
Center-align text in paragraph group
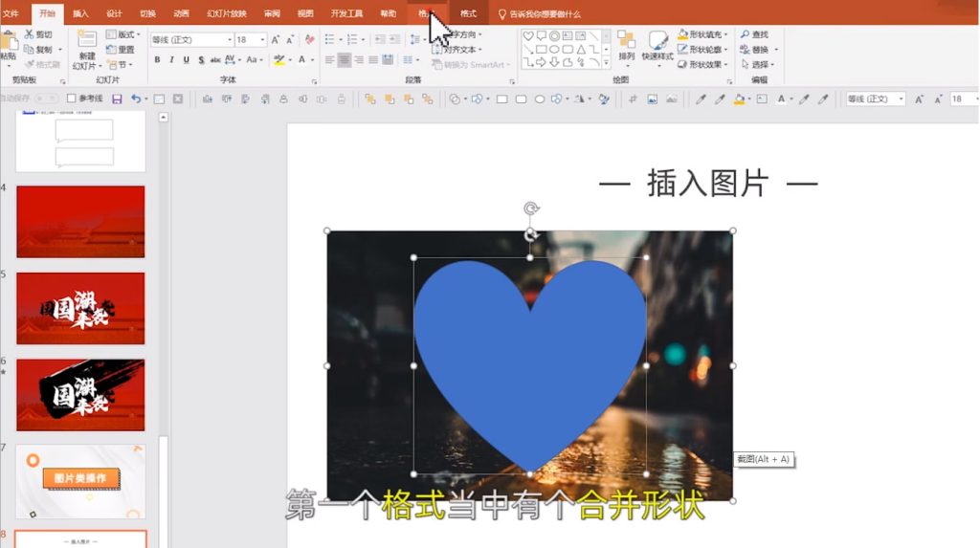(344, 59)
